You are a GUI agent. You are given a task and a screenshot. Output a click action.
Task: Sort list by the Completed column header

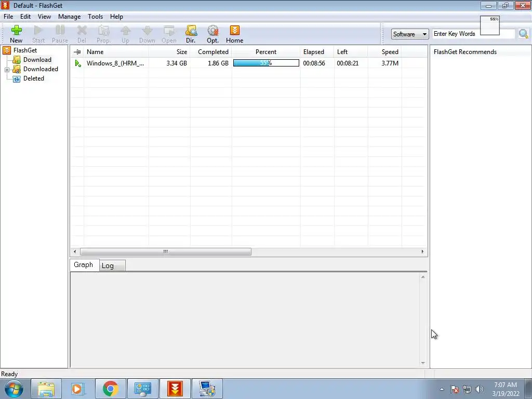click(x=211, y=52)
